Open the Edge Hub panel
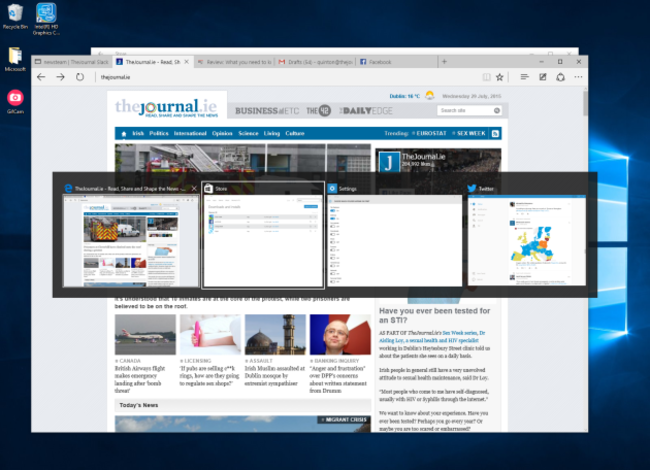 [524, 77]
